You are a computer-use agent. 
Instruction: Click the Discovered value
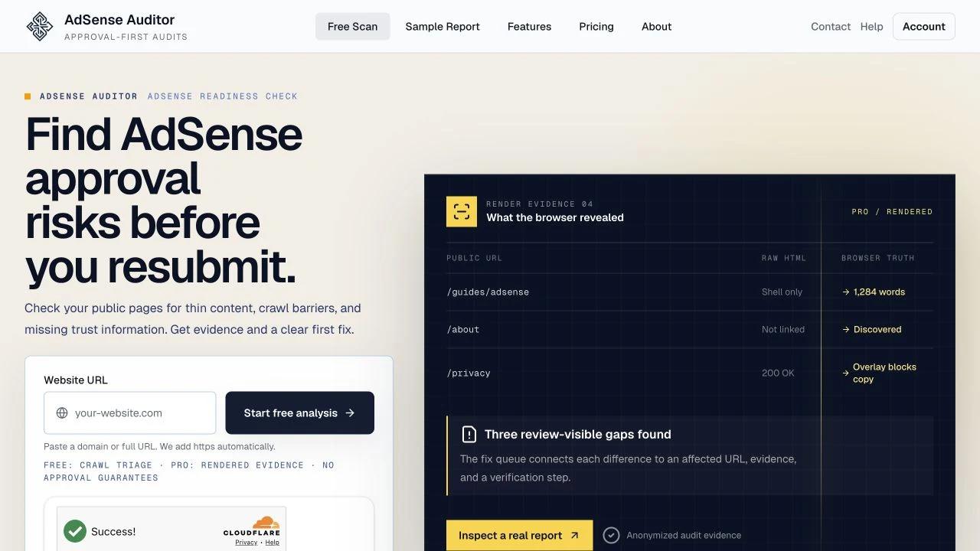(877, 330)
